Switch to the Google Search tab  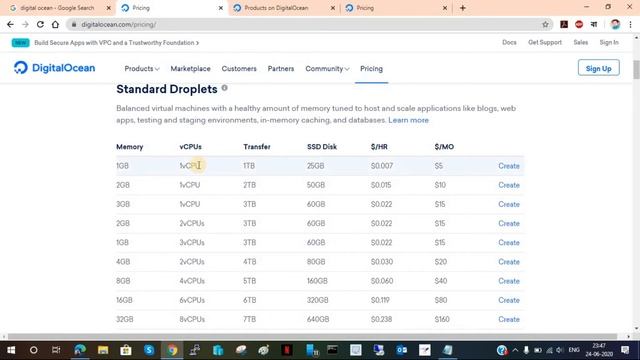[57, 8]
